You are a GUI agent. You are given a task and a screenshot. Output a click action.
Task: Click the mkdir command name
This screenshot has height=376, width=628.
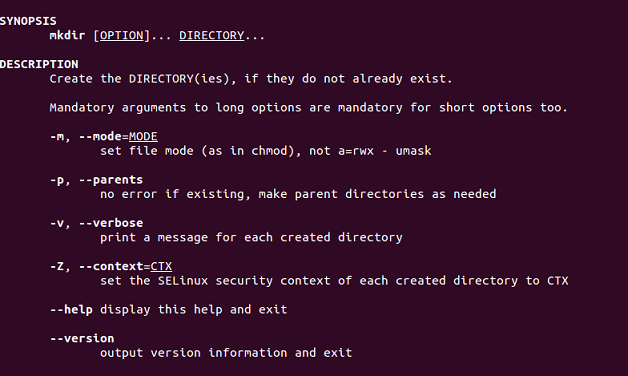click(67, 35)
